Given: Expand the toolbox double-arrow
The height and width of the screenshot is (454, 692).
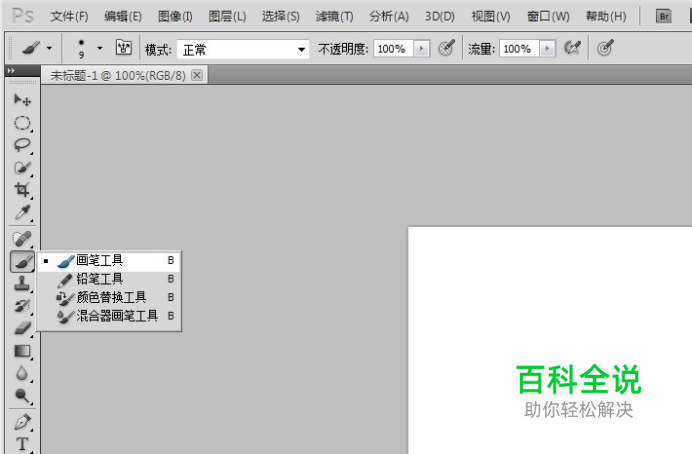Looking at the screenshot, I should [11, 71].
